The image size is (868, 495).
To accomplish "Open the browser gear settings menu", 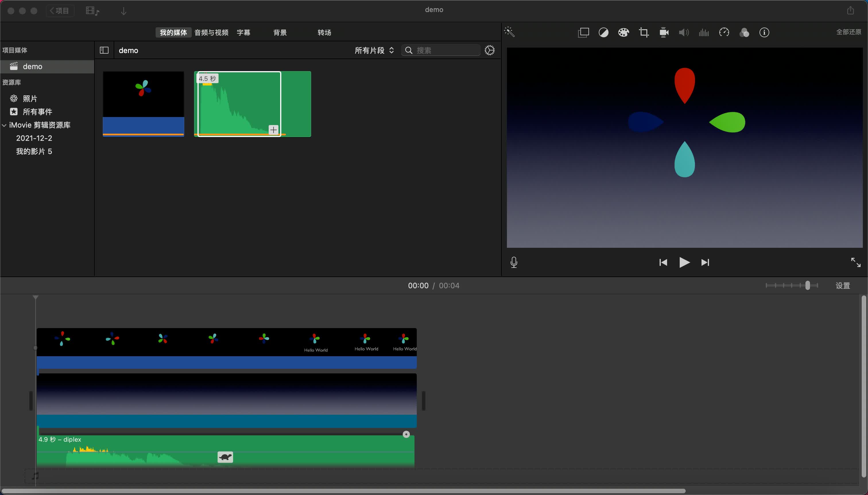I will [x=489, y=50].
